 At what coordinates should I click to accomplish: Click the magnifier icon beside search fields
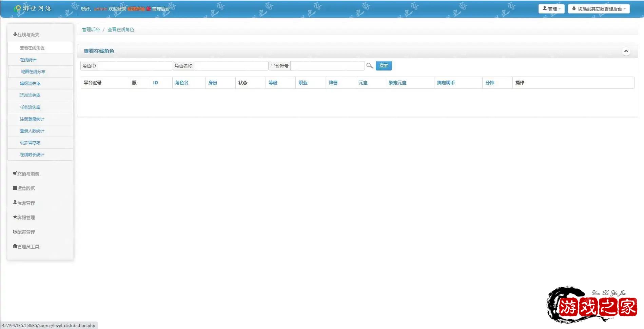click(x=370, y=66)
